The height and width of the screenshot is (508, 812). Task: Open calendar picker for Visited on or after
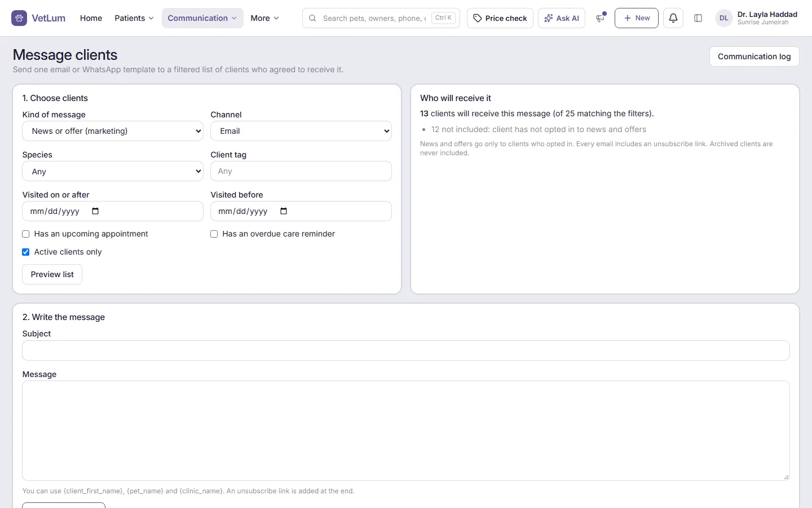coord(95,211)
